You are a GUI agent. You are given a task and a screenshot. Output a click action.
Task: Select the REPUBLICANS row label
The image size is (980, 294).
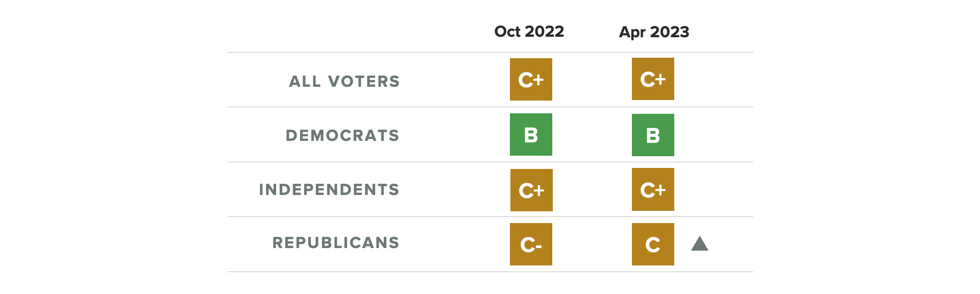[336, 242]
